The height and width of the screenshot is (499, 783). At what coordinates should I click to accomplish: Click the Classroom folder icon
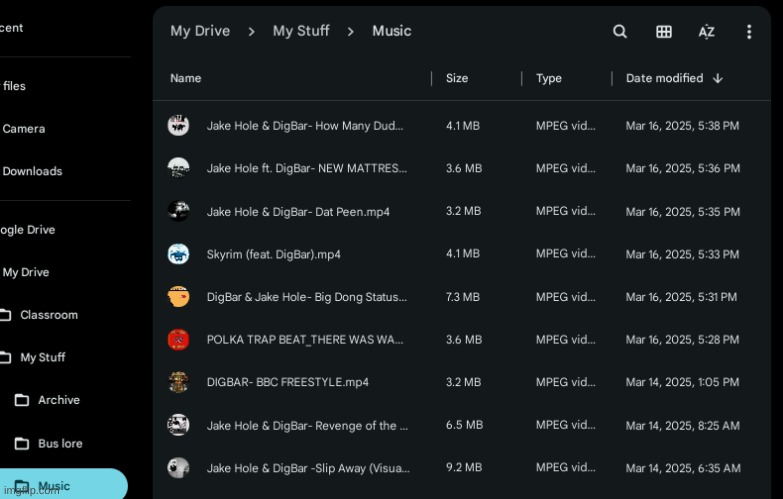[x=5, y=315]
